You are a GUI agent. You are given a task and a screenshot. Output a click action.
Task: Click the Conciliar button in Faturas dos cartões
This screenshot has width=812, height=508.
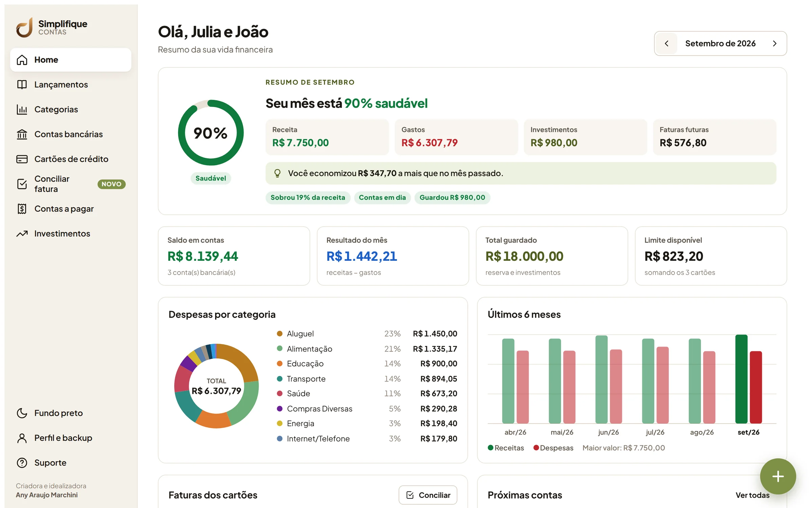(x=428, y=495)
